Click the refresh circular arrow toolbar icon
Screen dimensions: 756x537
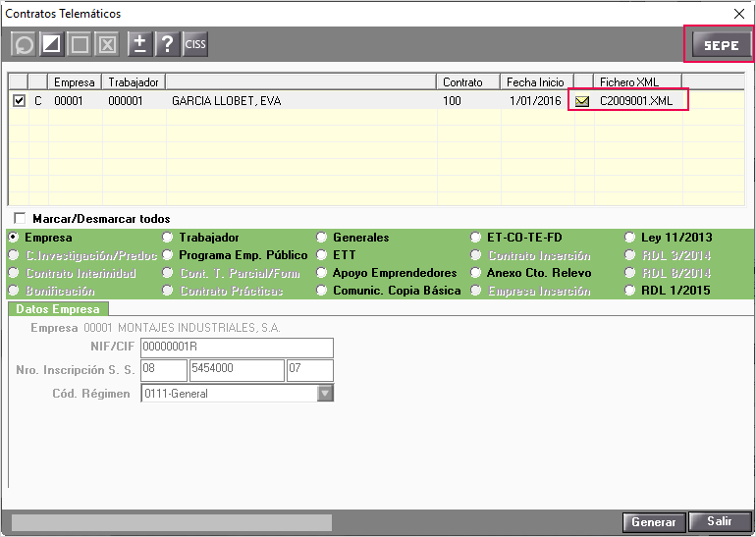24,44
